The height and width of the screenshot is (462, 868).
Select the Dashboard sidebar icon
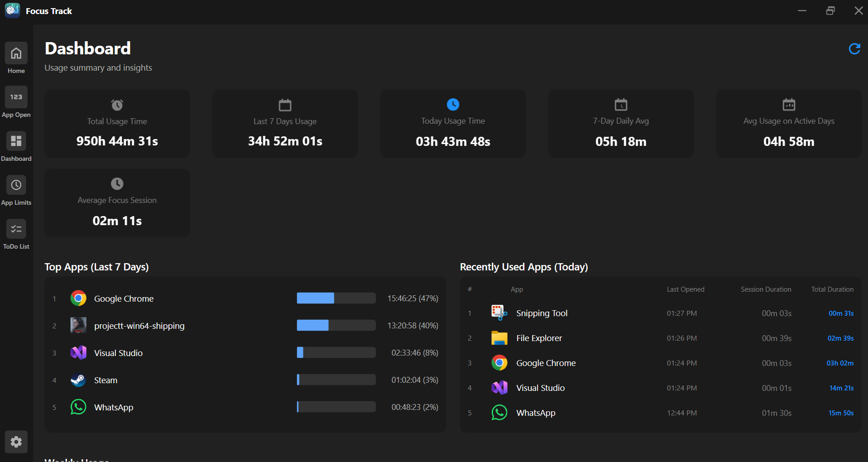pyautogui.click(x=16, y=141)
